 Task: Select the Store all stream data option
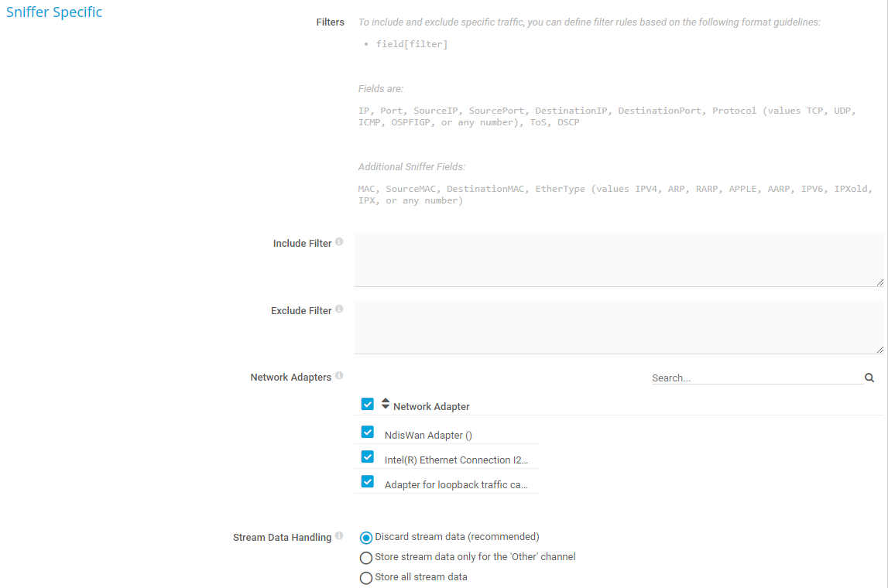pos(366,578)
